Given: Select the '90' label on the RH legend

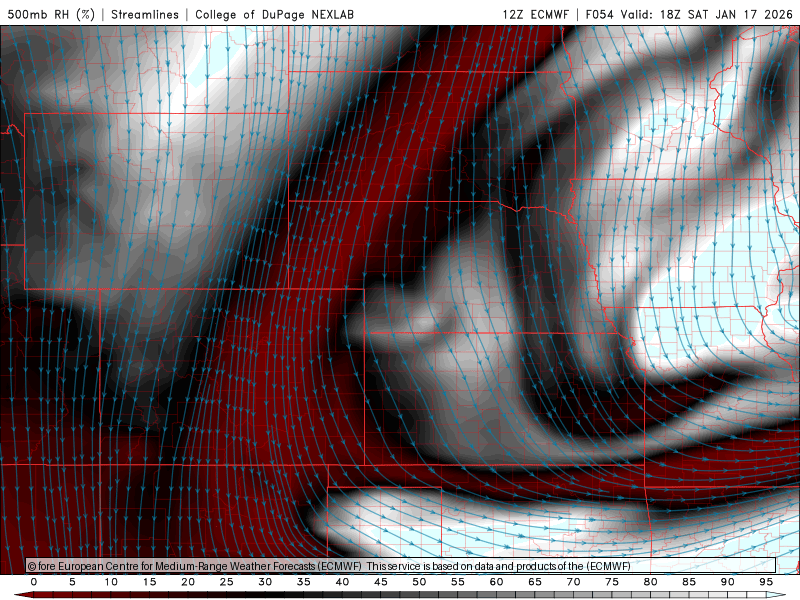Looking at the screenshot, I should [x=728, y=582].
